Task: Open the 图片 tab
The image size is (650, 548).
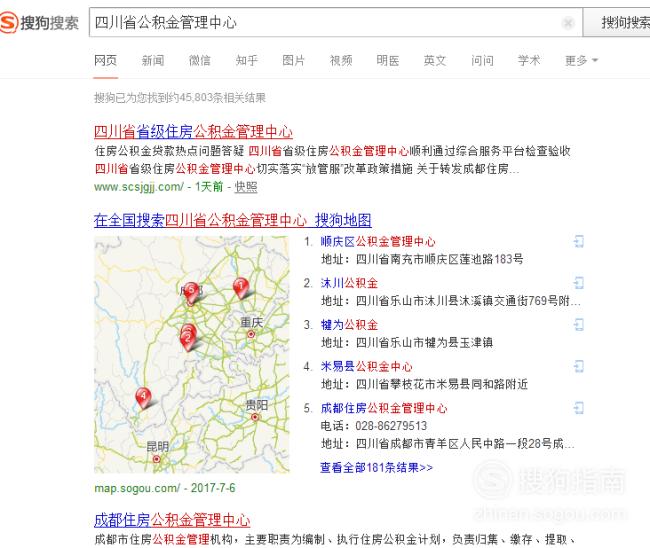Action: [x=293, y=61]
